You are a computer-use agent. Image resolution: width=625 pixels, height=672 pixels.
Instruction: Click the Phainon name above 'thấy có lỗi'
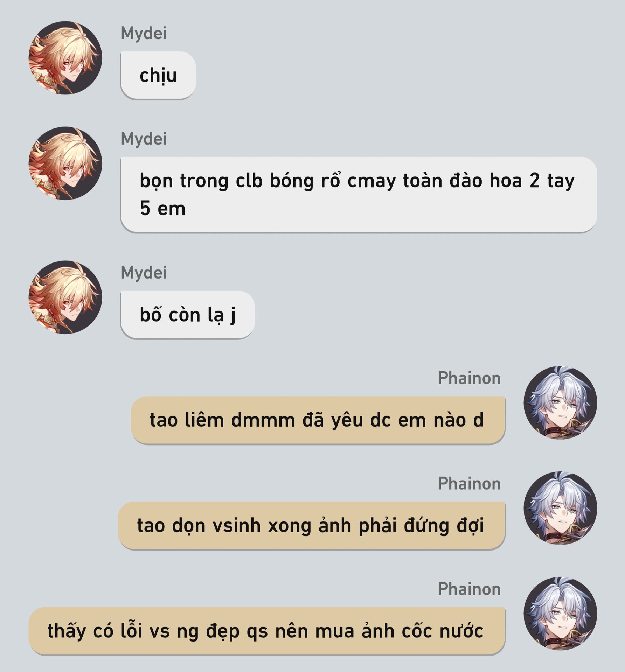pyautogui.click(x=469, y=589)
